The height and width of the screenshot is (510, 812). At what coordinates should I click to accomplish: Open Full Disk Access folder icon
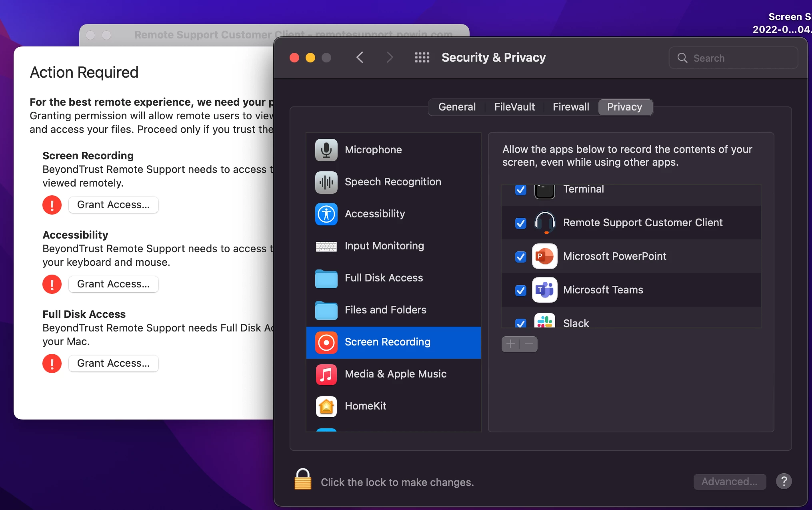click(x=326, y=278)
